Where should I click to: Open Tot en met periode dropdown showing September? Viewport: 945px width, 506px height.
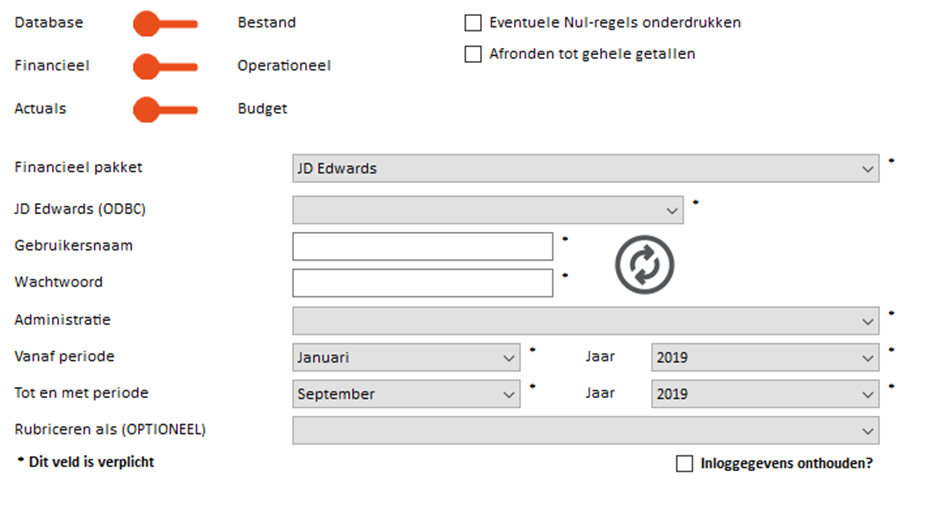[x=406, y=394]
